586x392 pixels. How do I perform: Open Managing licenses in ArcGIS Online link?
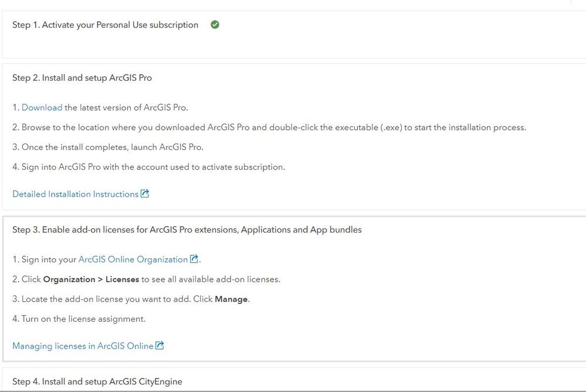coord(82,346)
